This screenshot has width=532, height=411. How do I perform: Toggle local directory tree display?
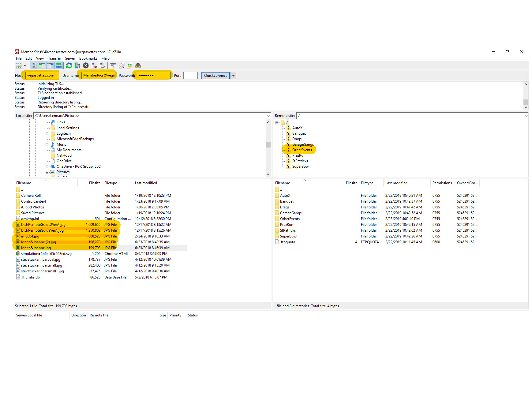(x=42, y=65)
